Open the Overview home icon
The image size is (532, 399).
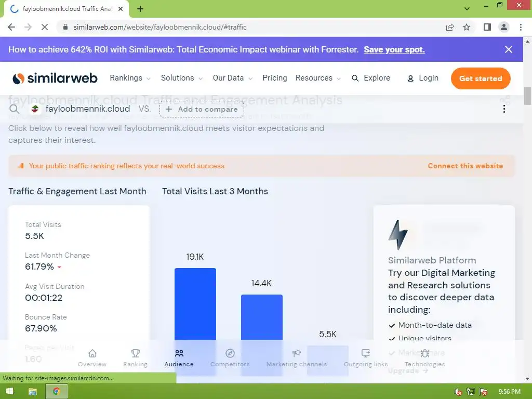point(92,353)
